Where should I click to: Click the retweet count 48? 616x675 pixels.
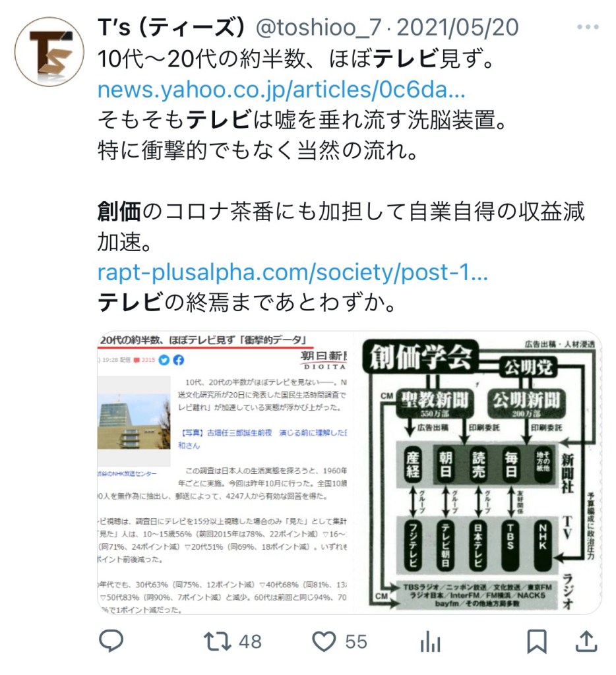250,642
